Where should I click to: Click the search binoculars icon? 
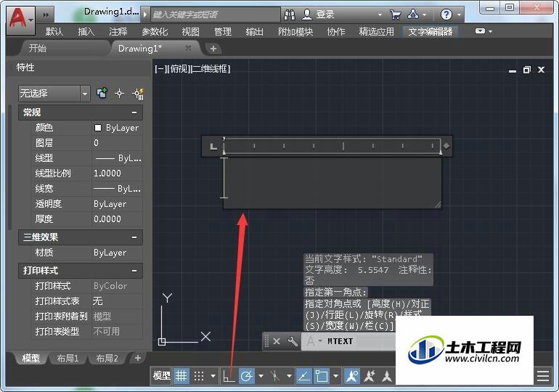coord(290,15)
